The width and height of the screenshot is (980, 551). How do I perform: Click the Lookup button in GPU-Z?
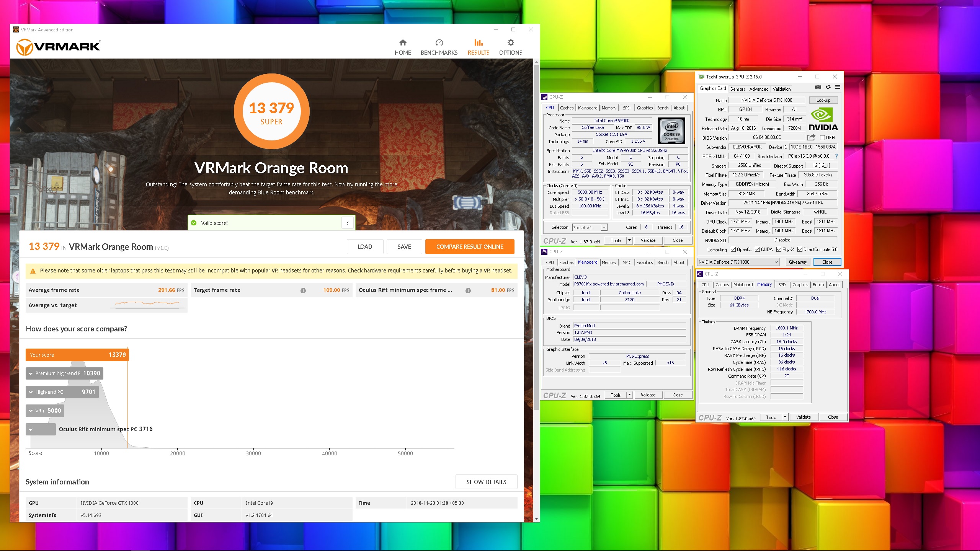pos(823,100)
